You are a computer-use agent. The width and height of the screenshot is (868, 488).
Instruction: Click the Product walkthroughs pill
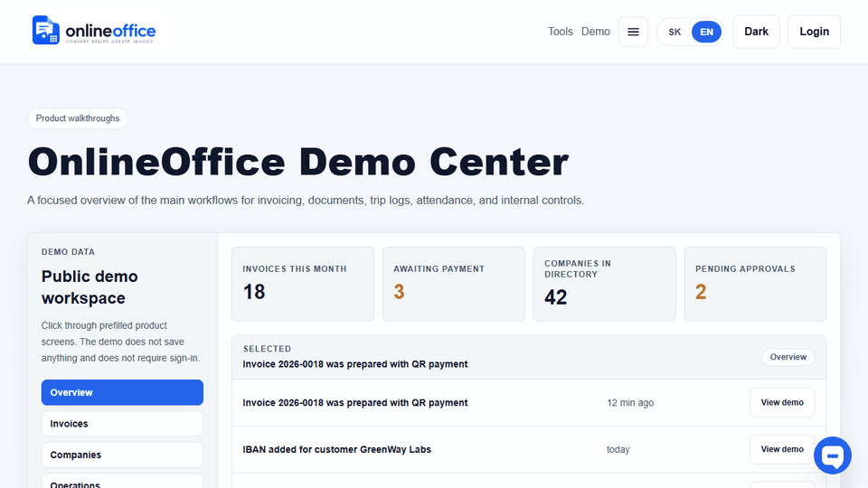point(78,118)
